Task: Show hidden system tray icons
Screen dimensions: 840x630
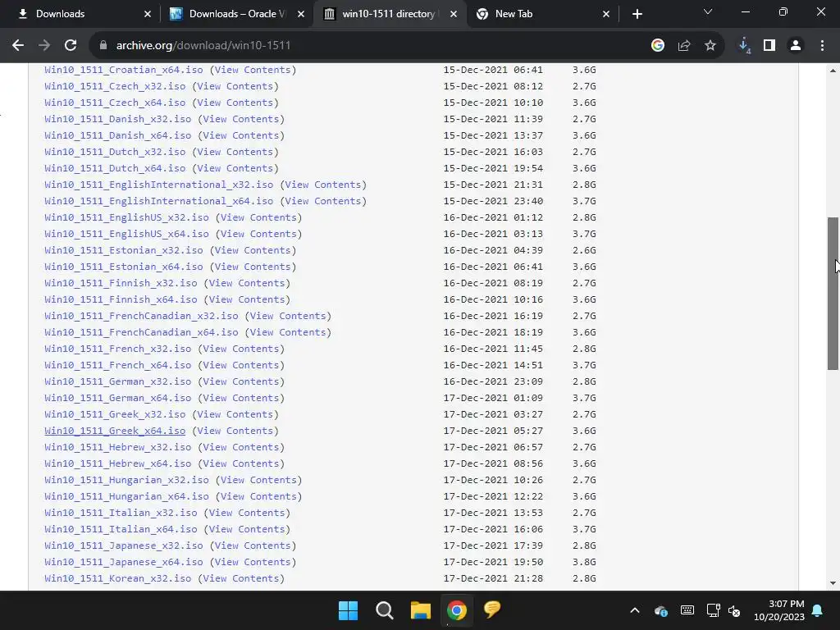Action: pyautogui.click(x=635, y=610)
